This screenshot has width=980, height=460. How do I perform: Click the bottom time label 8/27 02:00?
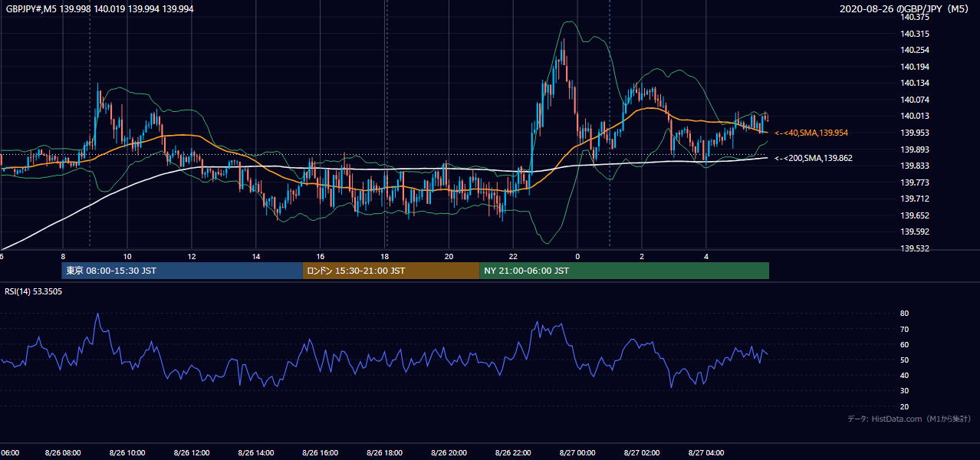click(642, 453)
